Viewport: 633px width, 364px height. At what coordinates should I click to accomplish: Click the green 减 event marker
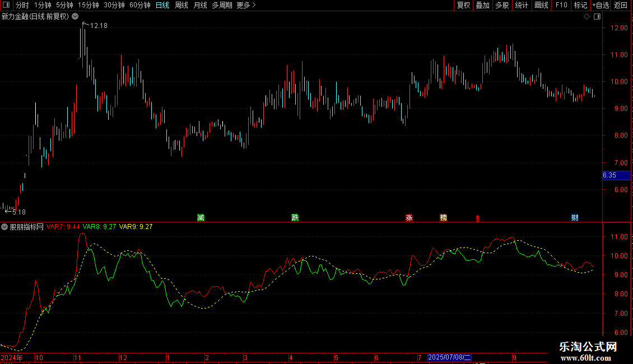(201, 217)
